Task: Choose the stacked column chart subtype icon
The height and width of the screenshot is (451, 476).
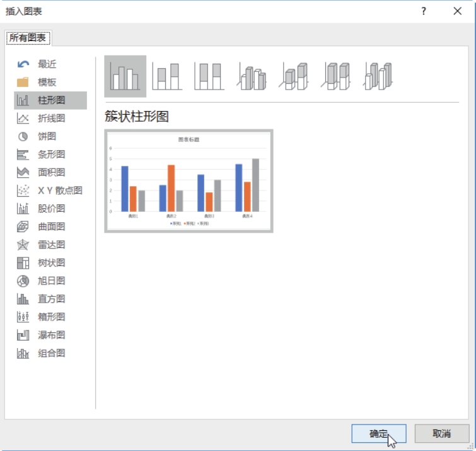Action: [x=167, y=76]
